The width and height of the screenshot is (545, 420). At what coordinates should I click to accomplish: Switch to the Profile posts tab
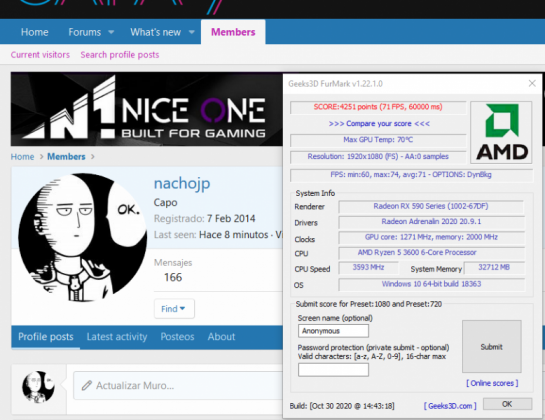[x=46, y=337]
